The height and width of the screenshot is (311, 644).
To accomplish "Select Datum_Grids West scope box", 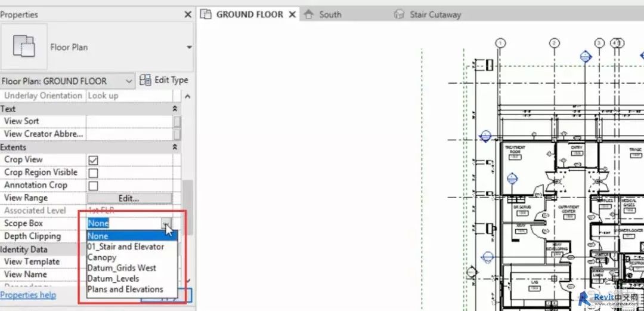I will coord(132,268).
